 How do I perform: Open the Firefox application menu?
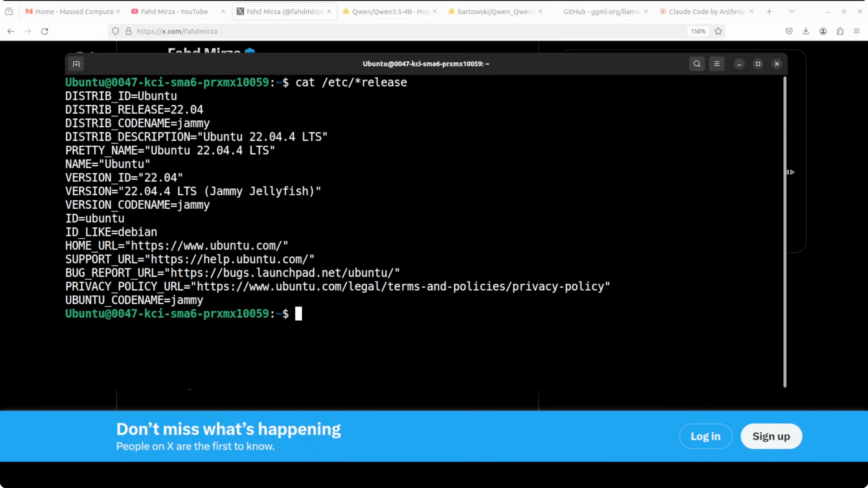tap(856, 31)
